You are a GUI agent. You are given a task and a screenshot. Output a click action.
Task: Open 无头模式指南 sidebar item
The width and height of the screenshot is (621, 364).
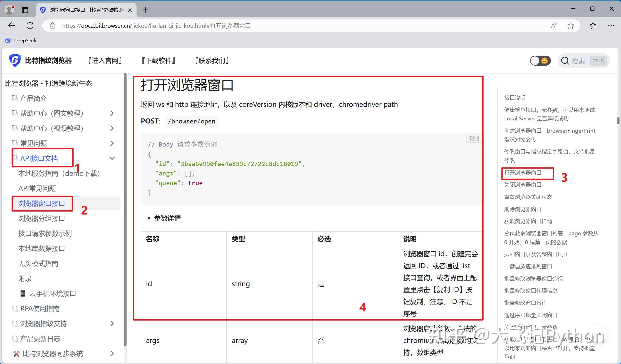pos(38,264)
